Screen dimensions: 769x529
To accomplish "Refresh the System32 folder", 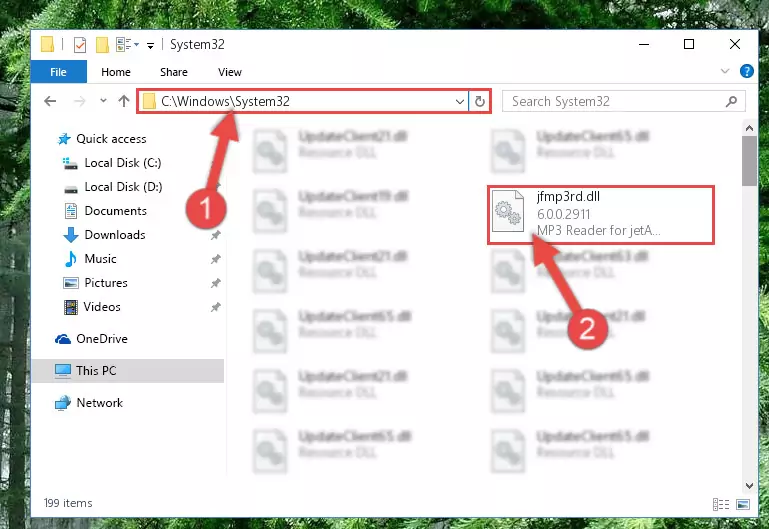I will pyautogui.click(x=480, y=101).
